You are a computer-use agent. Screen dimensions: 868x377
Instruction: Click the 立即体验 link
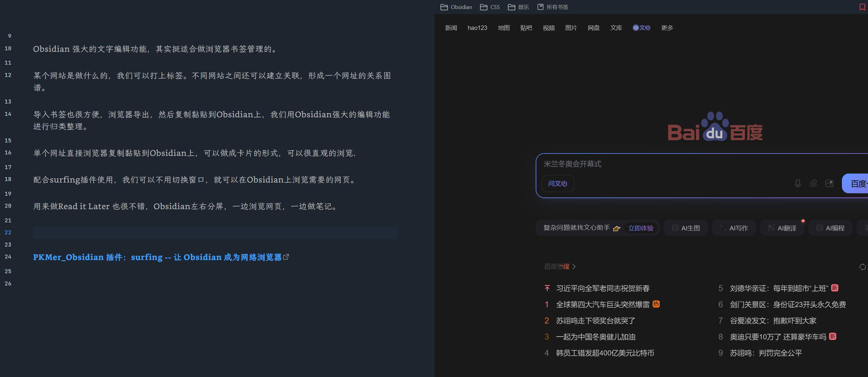point(641,228)
